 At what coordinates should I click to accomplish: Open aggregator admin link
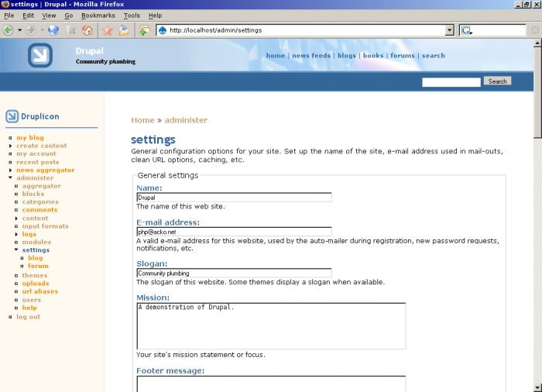pos(42,186)
